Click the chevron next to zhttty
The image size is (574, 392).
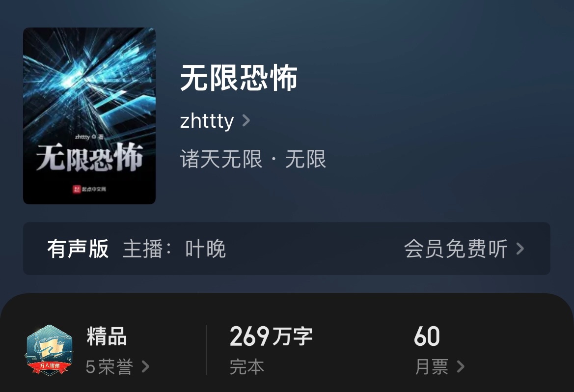point(246,120)
